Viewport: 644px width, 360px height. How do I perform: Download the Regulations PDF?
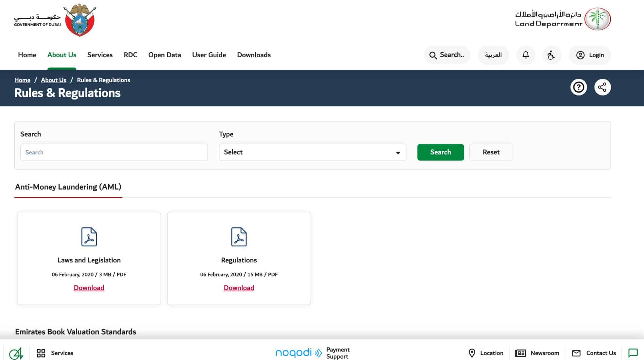tap(239, 288)
